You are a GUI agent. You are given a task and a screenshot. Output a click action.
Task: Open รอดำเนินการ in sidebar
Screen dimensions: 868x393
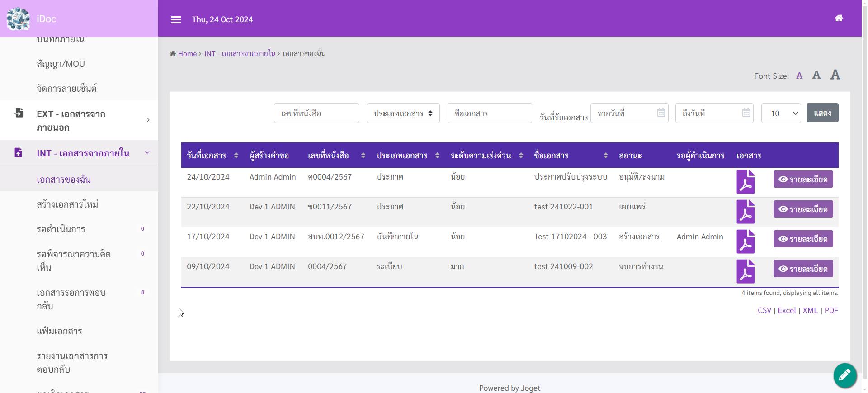coord(79,229)
